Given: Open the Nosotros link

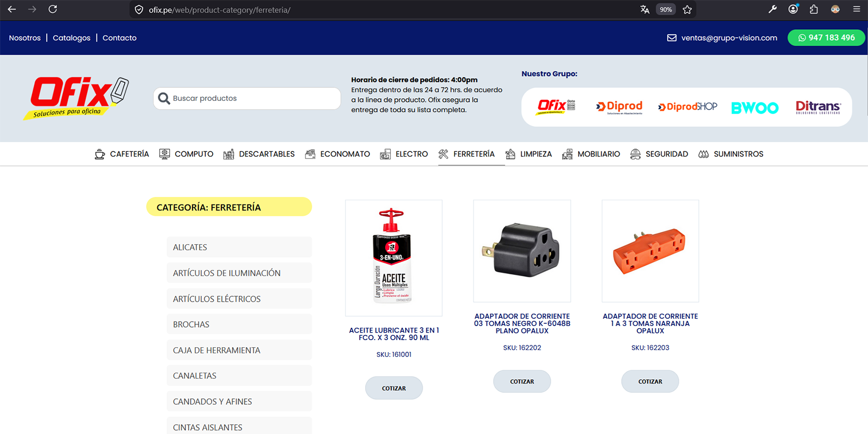Looking at the screenshot, I should [x=25, y=38].
